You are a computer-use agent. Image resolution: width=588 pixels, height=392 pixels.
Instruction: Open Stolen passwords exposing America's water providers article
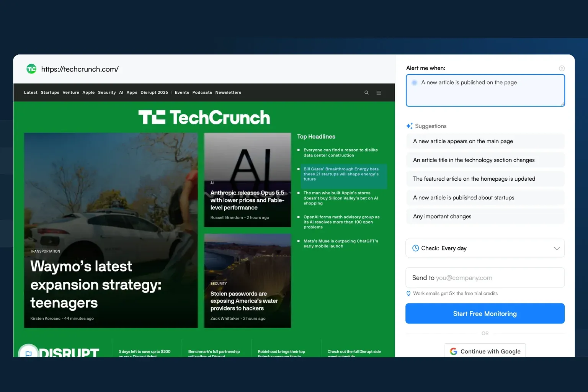click(244, 301)
